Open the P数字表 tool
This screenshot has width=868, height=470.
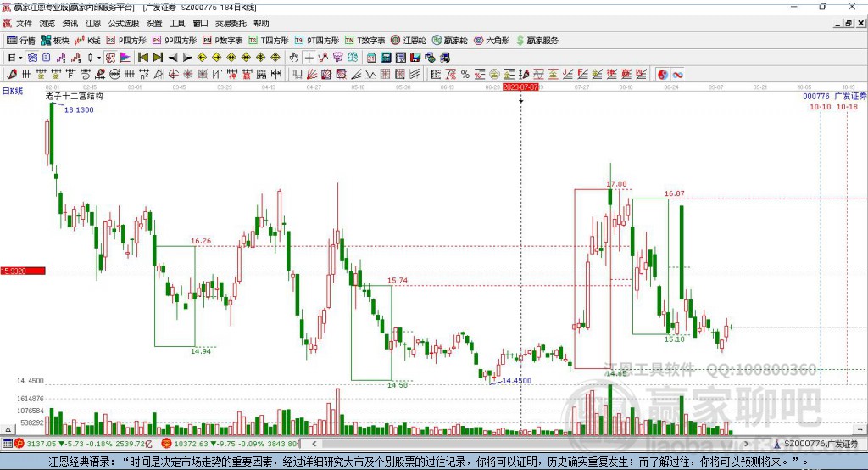click(223, 41)
